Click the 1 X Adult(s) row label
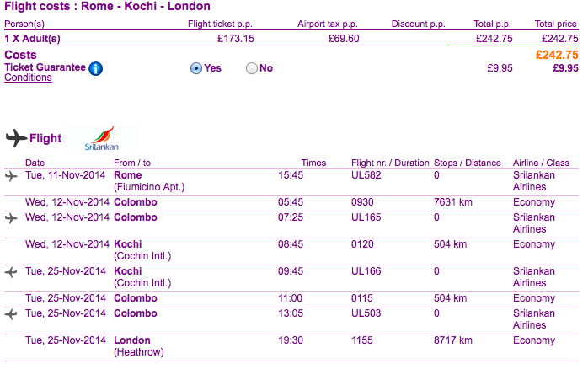This screenshot has width=588, height=369. point(32,39)
